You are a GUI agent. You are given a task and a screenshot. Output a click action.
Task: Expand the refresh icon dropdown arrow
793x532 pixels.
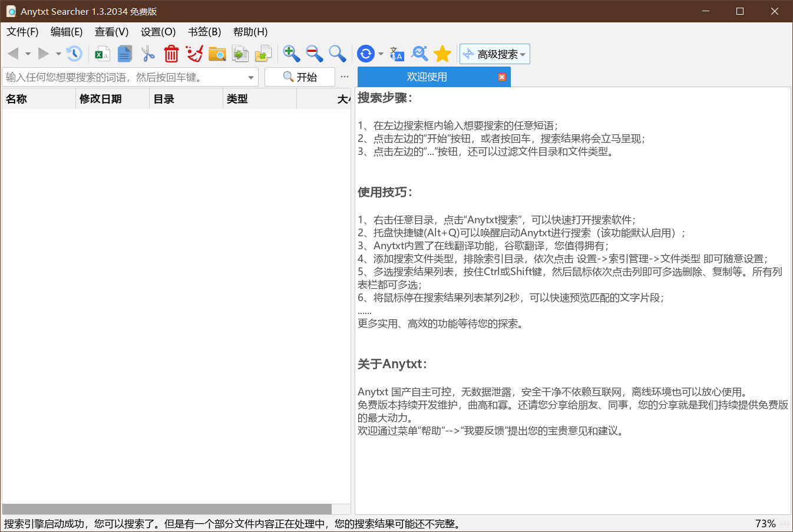pos(381,54)
